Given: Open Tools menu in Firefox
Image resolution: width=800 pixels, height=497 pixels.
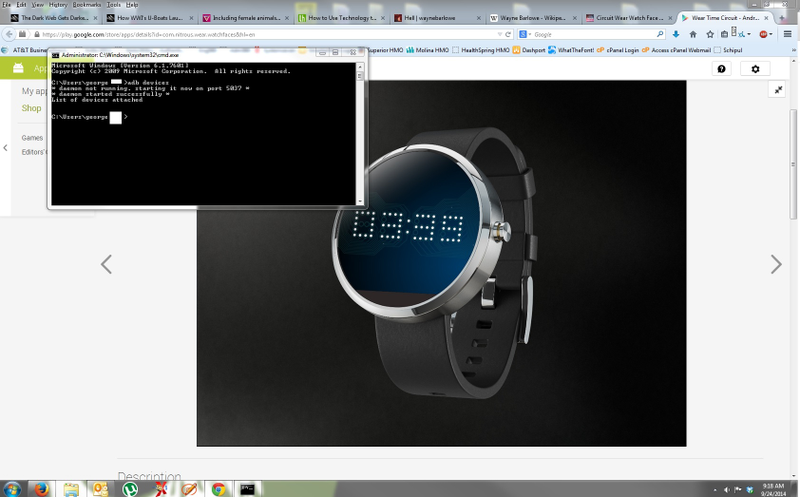Looking at the screenshot, I should coord(113,5).
